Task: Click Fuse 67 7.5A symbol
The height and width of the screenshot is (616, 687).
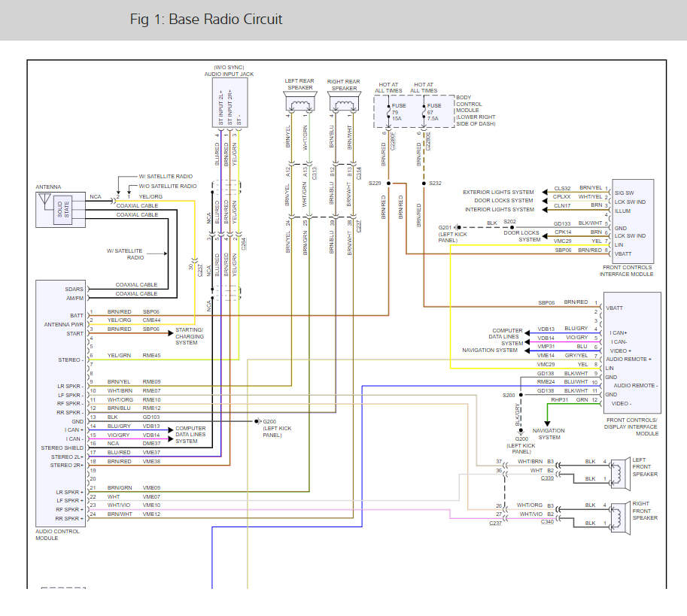Action: pyautogui.click(x=424, y=112)
